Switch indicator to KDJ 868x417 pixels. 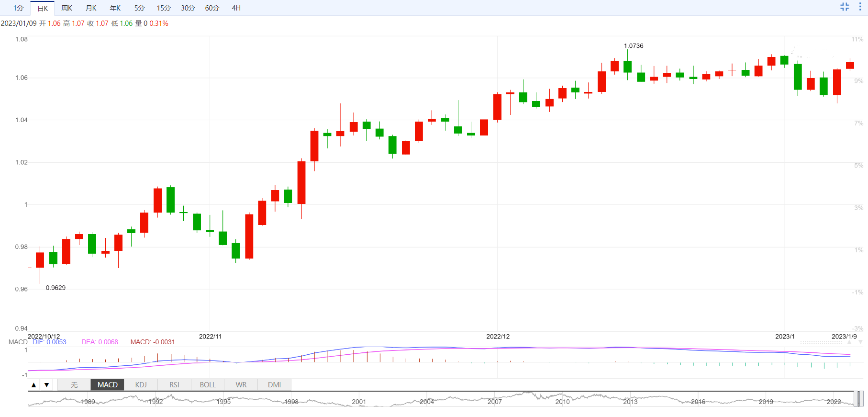point(141,385)
